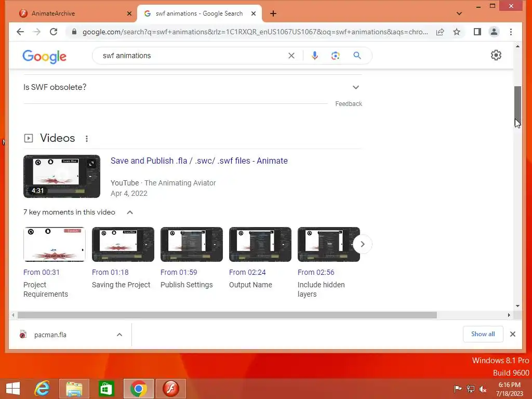The width and height of the screenshot is (532, 399).
Task: Click horizontal scrollbar right arrow
Action: tap(509, 315)
